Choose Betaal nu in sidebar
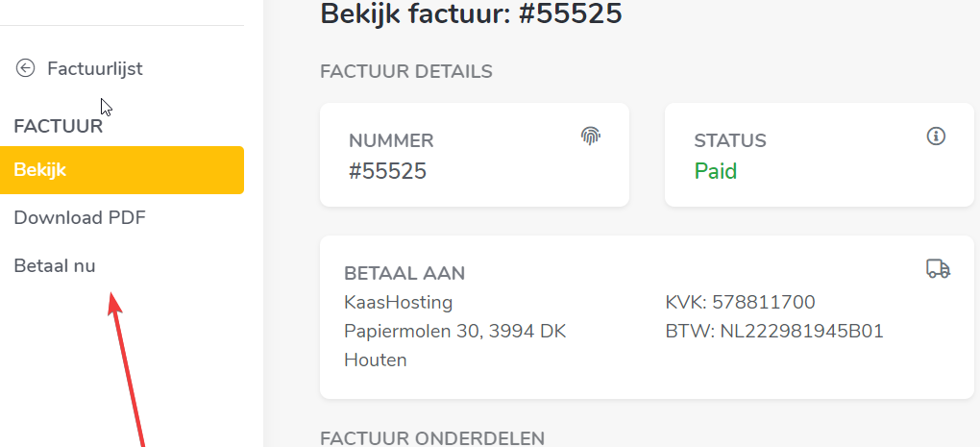Viewport: 980px width, 447px height. [x=55, y=266]
